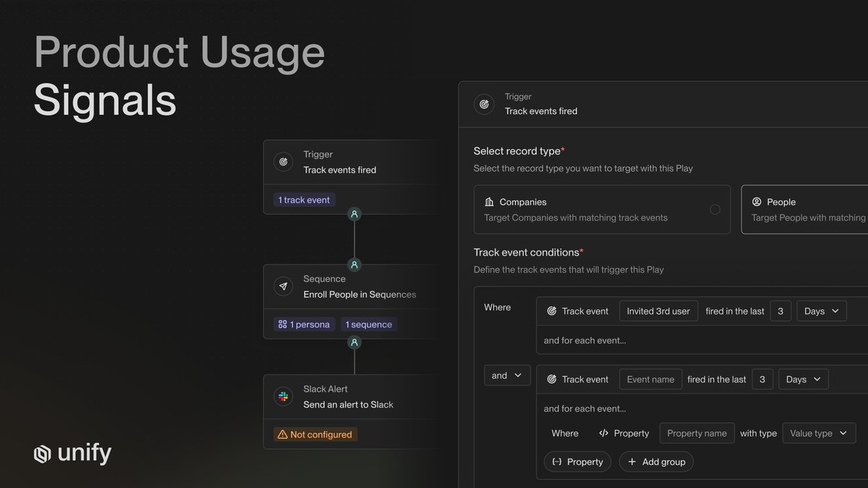Open the 'and' operator dropdown
The image size is (868, 488).
coord(507,375)
